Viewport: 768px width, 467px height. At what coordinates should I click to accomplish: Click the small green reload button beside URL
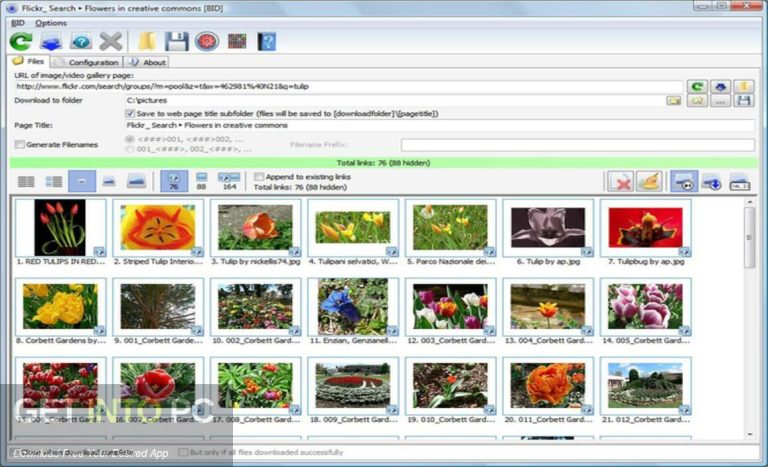(697, 87)
